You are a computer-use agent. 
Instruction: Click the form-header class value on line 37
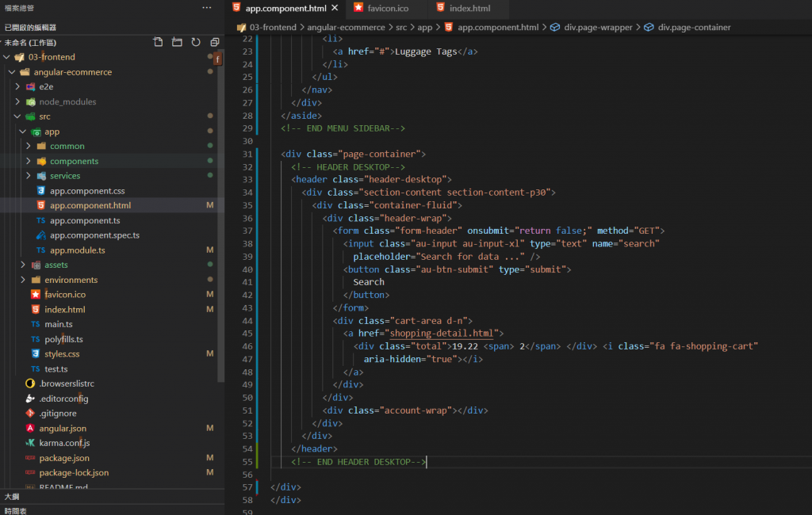427,231
